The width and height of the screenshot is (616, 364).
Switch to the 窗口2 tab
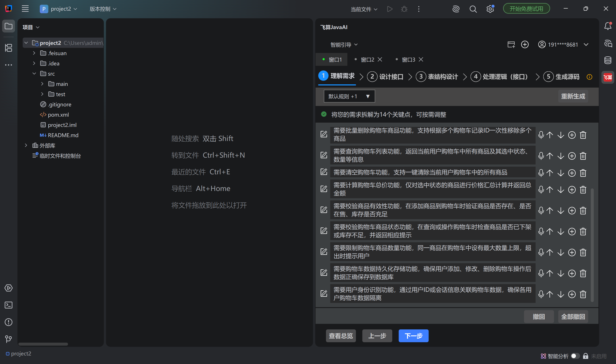(x=367, y=60)
